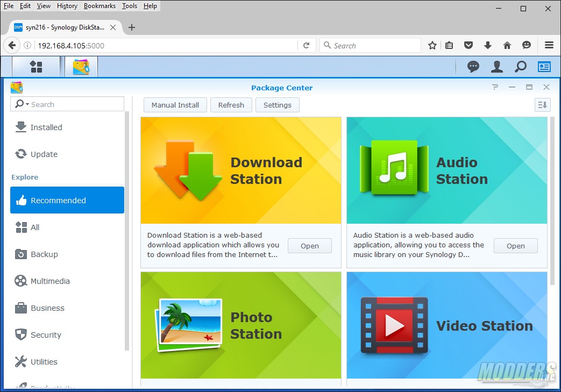Open DSM notifications speech bubble icon
The width and height of the screenshot is (561, 392).
473,67
